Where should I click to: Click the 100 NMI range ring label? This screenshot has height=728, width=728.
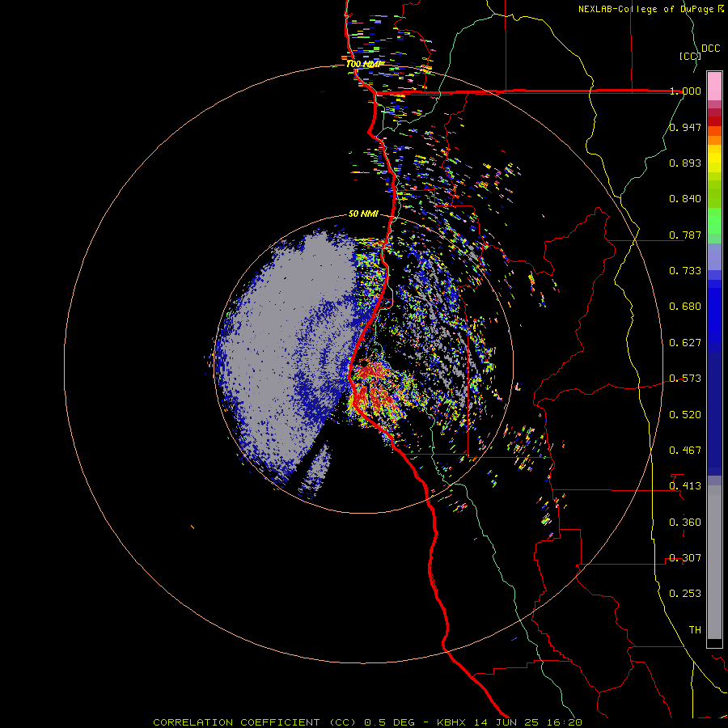pos(363,64)
